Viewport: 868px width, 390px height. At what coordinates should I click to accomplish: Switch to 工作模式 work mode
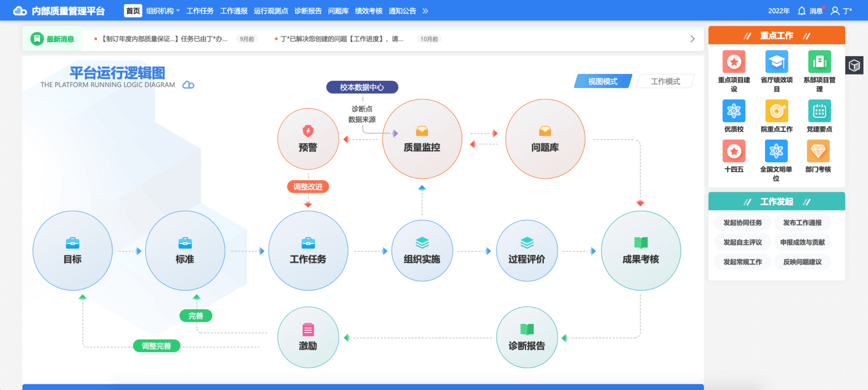(x=665, y=81)
